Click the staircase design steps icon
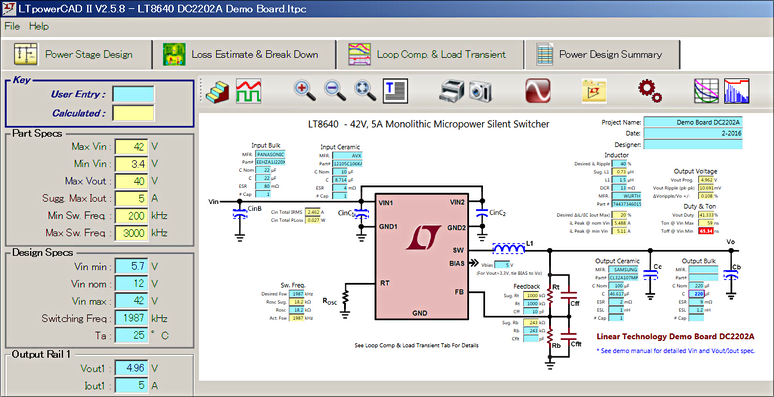 (218, 92)
